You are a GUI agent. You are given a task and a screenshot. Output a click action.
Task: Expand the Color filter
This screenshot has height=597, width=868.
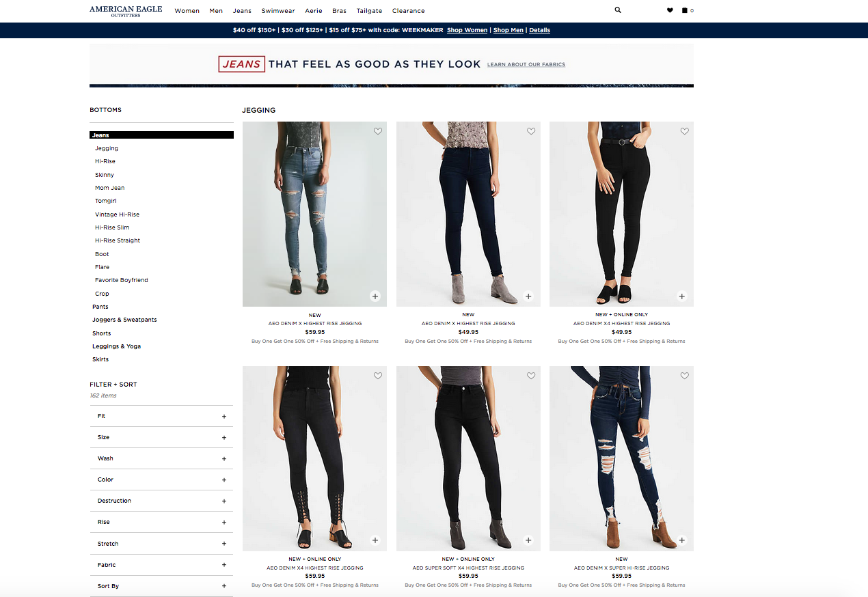(161, 480)
